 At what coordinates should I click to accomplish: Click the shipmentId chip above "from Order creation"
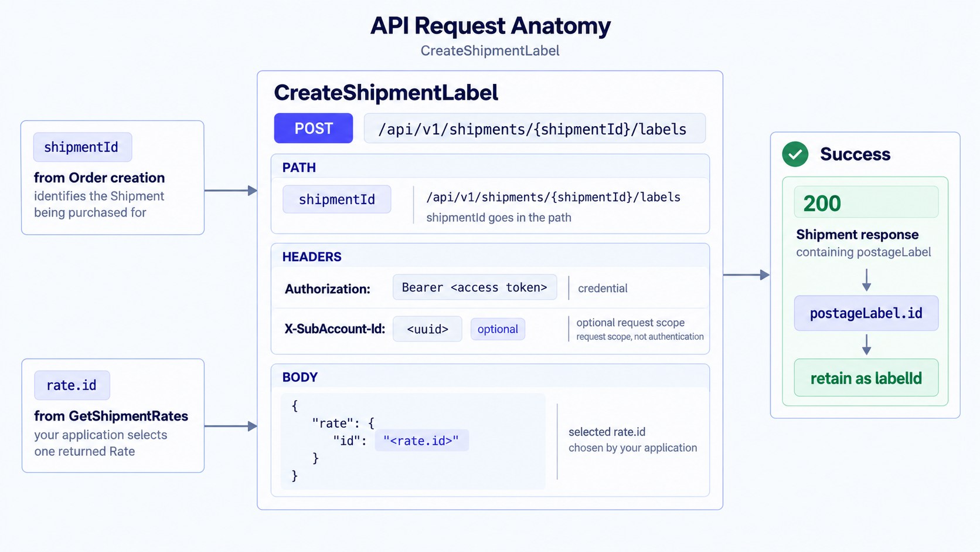click(82, 147)
